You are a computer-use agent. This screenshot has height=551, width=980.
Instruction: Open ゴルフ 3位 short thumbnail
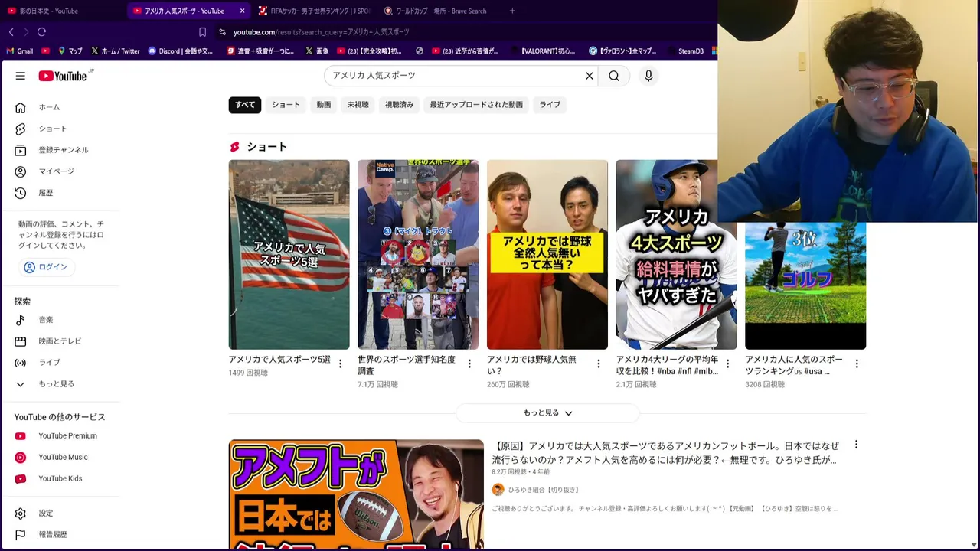point(805,286)
